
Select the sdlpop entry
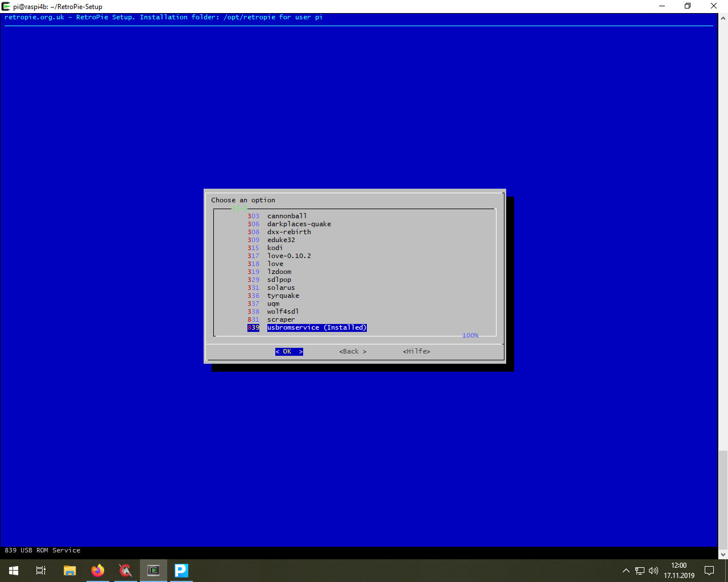[269, 280]
